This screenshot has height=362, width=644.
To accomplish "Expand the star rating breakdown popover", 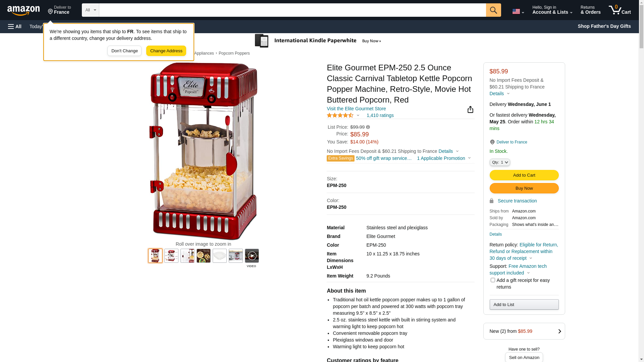I will point(343,115).
